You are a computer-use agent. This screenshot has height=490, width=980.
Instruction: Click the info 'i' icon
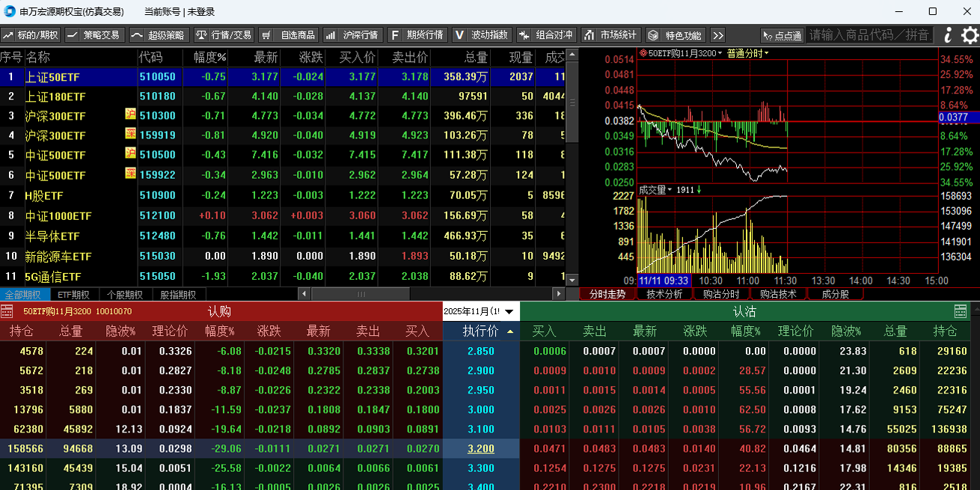(x=948, y=35)
